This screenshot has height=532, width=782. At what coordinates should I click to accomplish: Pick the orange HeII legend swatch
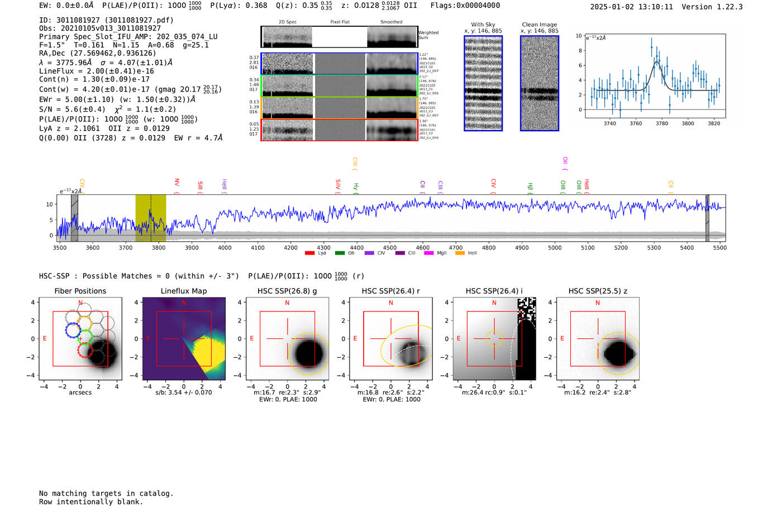pyautogui.click(x=460, y=253)
